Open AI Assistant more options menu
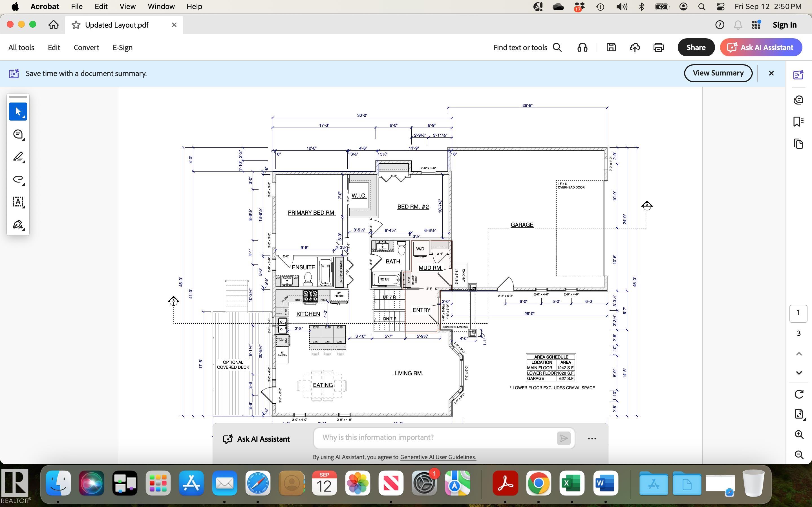Image resolution: width=812 pixels, height=507 pixels. coord(592,439)
